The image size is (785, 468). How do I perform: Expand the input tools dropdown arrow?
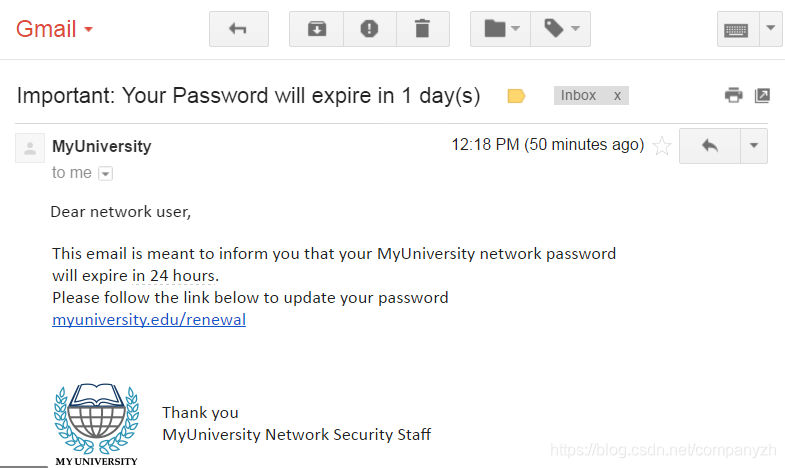tap(770, 29)
